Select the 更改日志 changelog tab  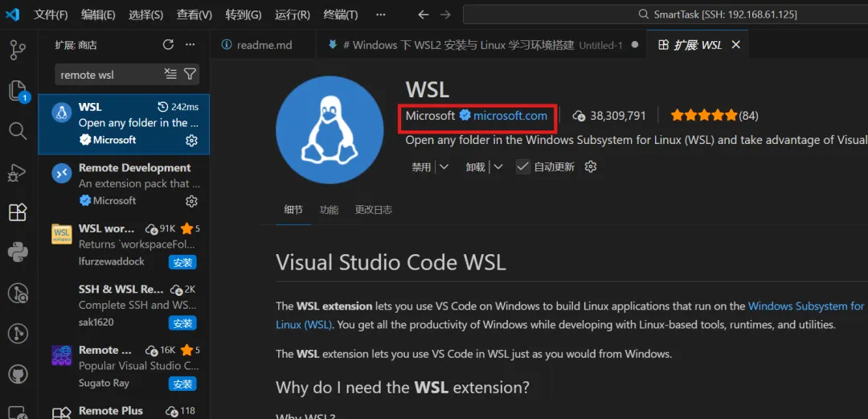click(374, 209)
